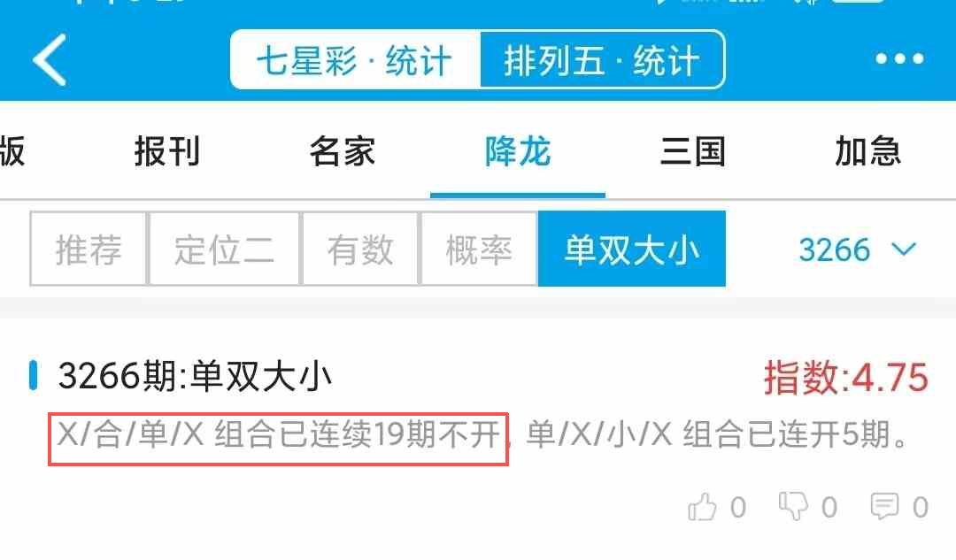Select the 推荐 filter button

click(89, 249)
